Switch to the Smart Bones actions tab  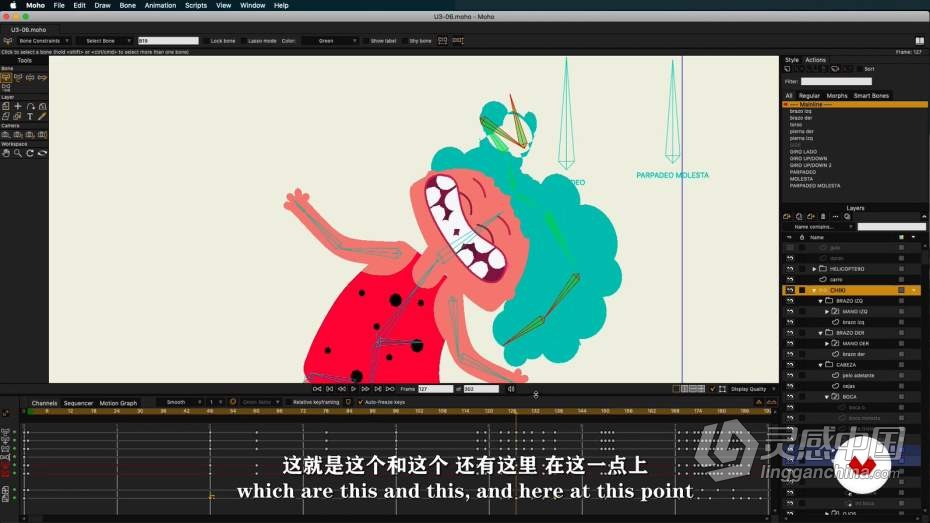[871, 95]
